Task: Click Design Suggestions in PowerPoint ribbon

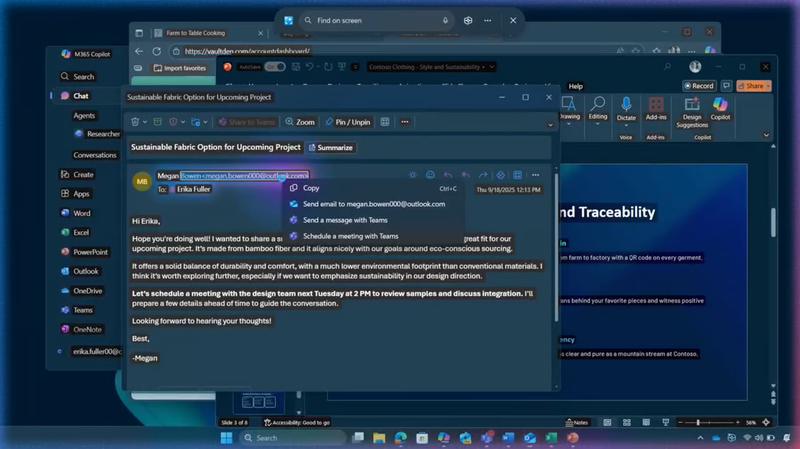Action: [692, 112]
